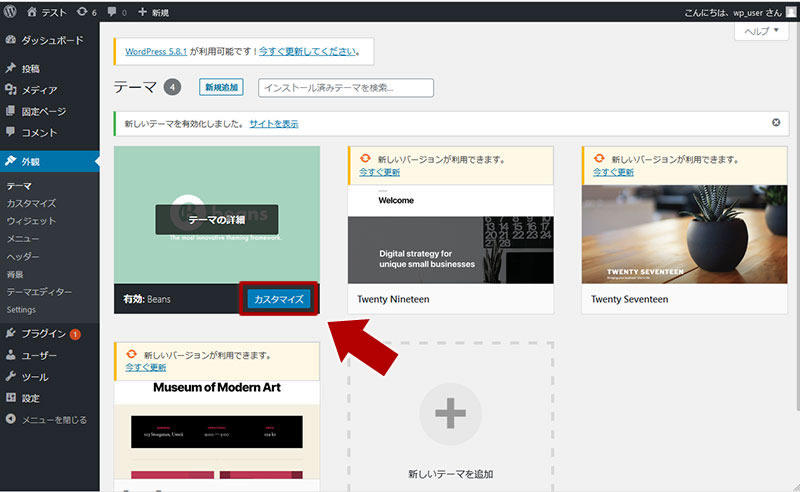Select the テーマ submenu item
This screenshot has width=800, height=492.
tap(19, 186)
